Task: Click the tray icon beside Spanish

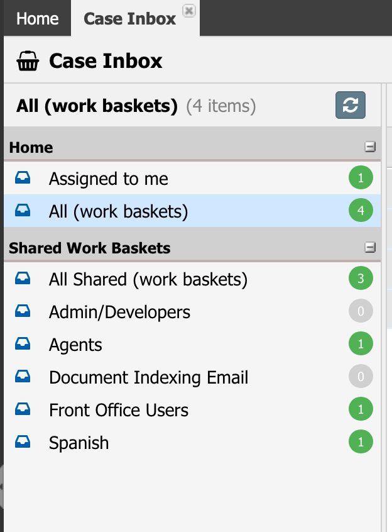Action: click(23, 441)
